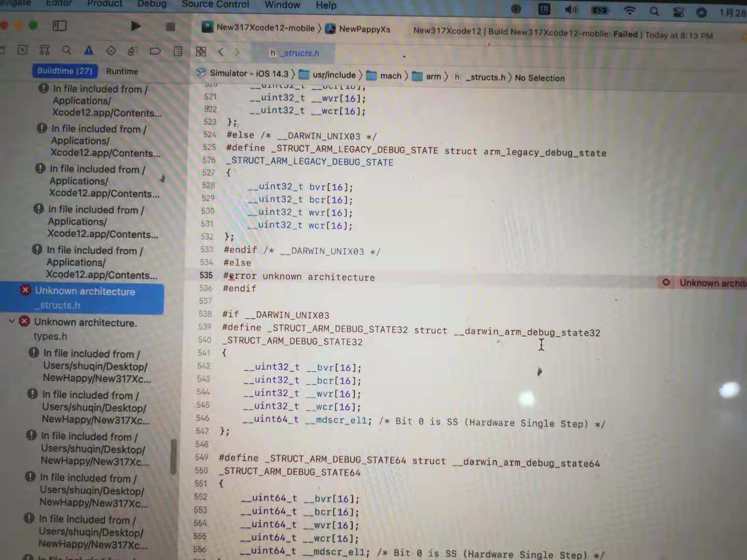Open the Help menu
This screenshot has width=747, height=560.
[326, 5]
